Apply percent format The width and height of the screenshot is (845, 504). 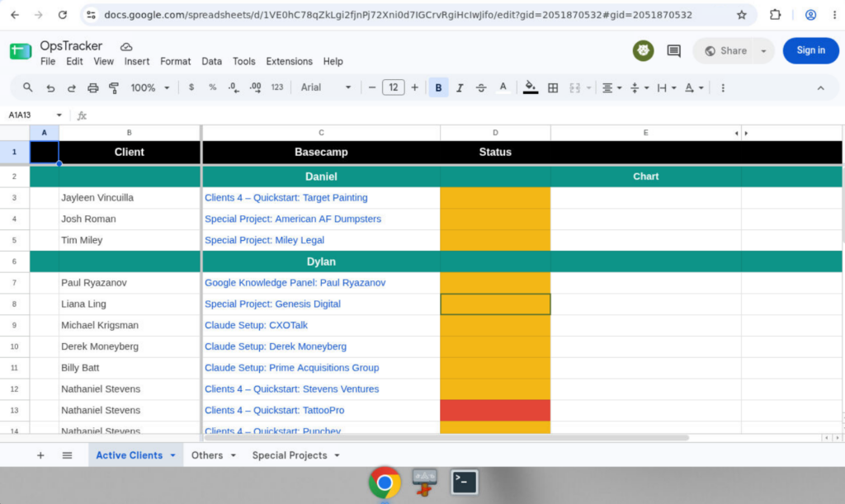(212, 87)
